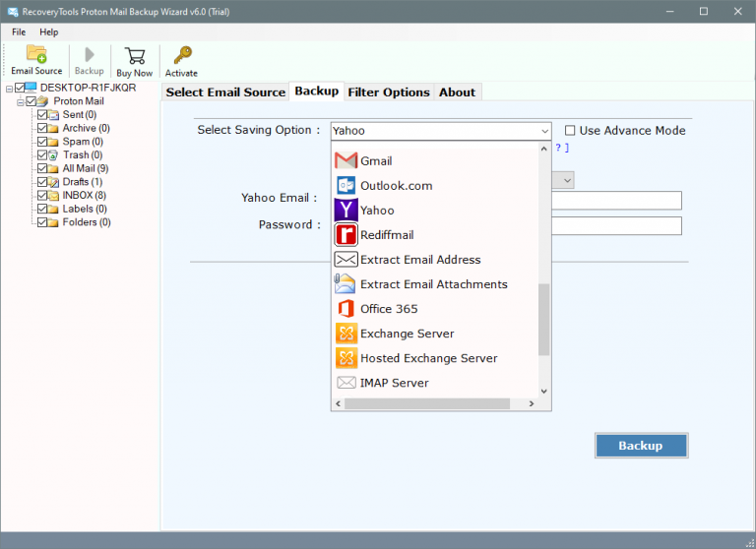This screenshot has height=549, width=756.
Task: Uncheck the Archive (0) folder checkbox
Action: tap(42, 128)
